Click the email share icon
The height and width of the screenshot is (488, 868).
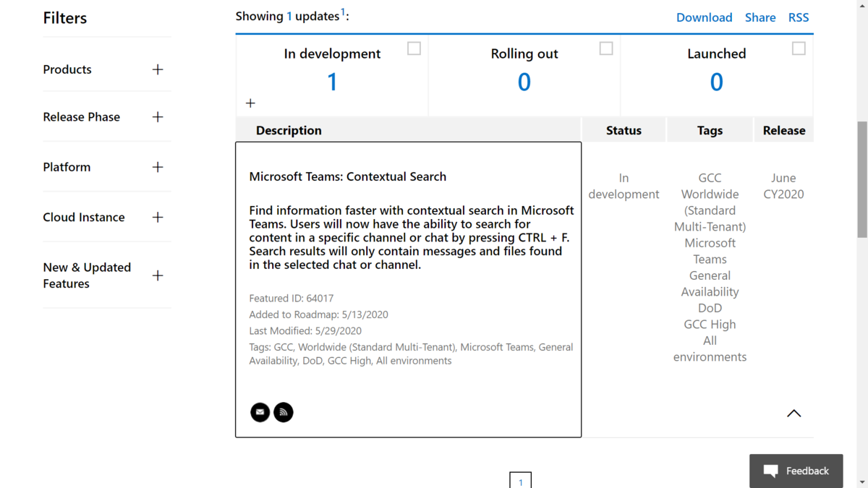tap(260, 412)
